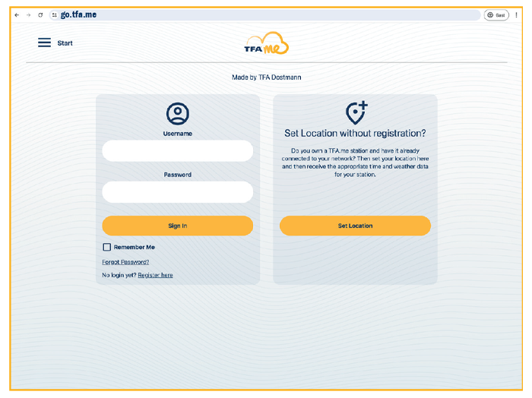
Task: Click the user profile icon above Username
Action: [x=177, y=114]
